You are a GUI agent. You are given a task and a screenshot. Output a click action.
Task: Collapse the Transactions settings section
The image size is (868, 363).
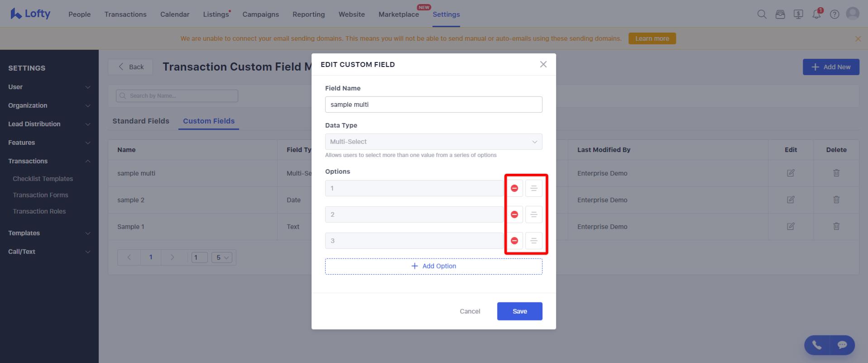pos(49,161)
